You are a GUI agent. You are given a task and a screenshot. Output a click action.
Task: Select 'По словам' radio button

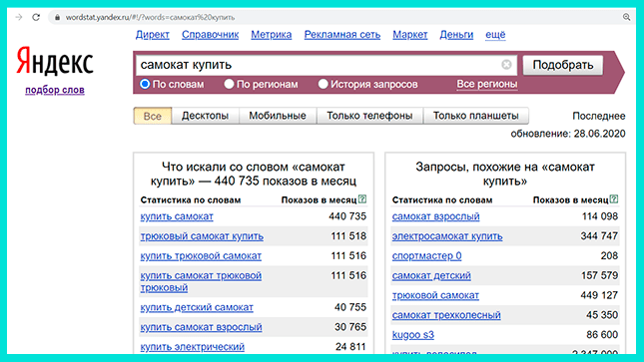pyautogui.click(x=145, y=84)
